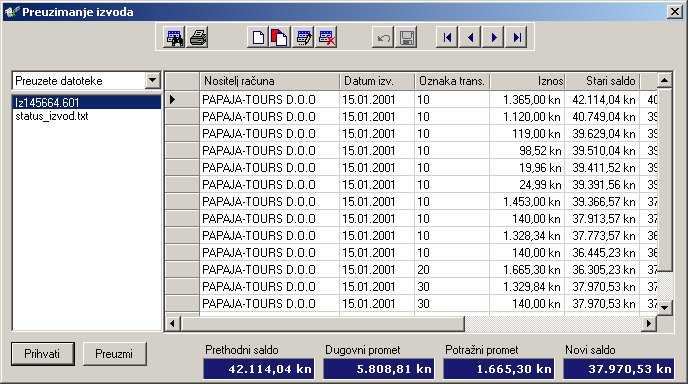This screenshot has width=688, height=384.
Task: Select status_izvod.txt in the file list
Action: click(x=52, y=116)
